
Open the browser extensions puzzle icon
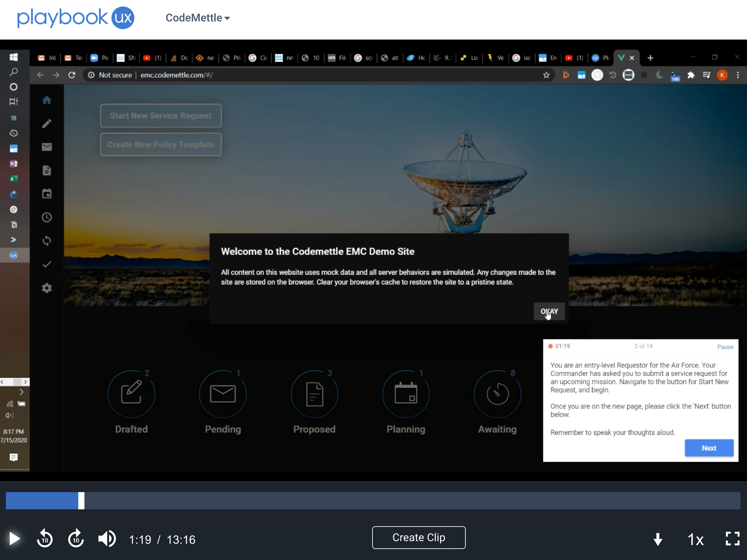tap(690, 75)
